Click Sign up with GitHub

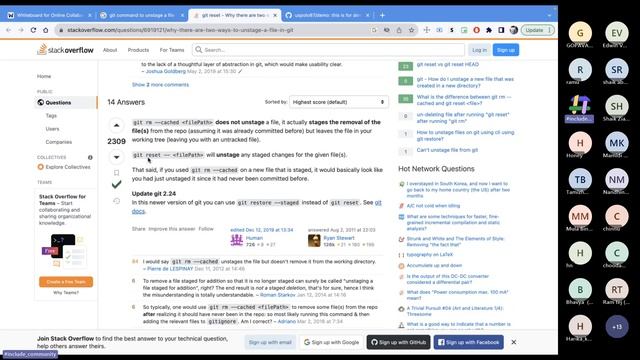(x=398, y=342)
